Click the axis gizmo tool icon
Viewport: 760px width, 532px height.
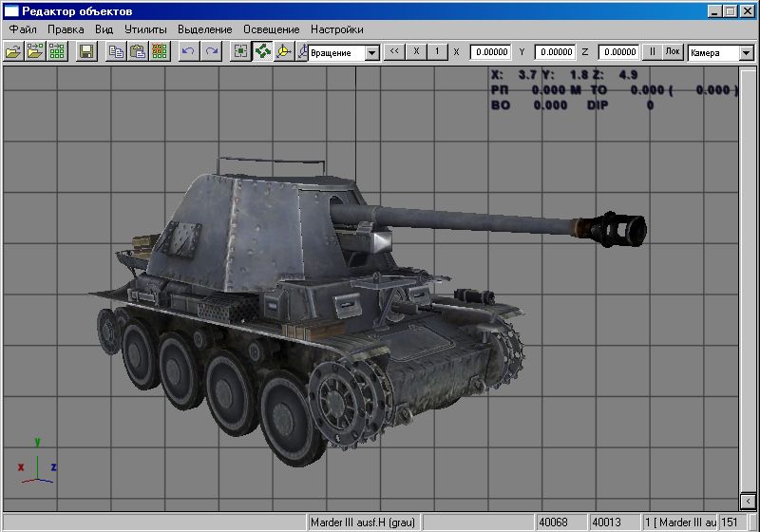coord(284,51)
